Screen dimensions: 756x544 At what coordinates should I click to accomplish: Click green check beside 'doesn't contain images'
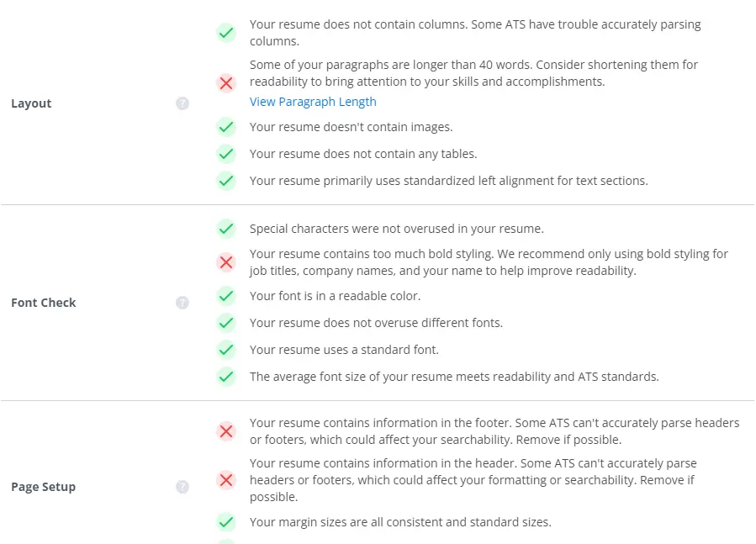point(226,127)
